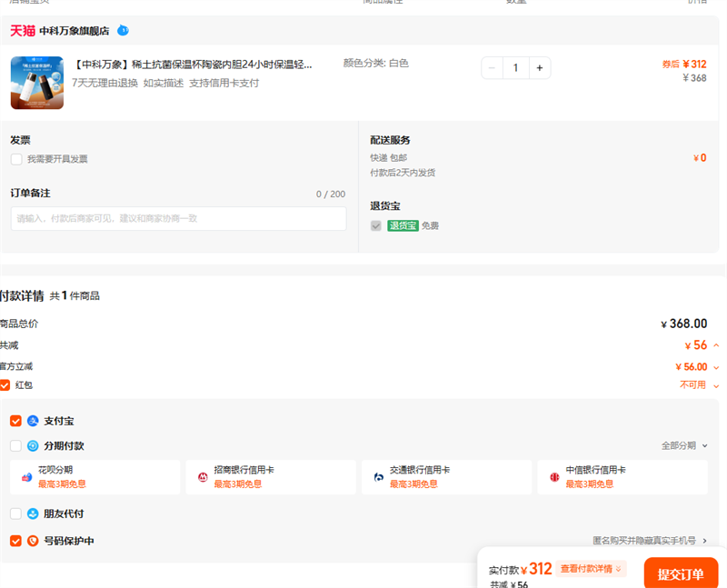
Task: Check the invoice request (我需要开具发票) checkbox
Action: click(x=16, y=159)
